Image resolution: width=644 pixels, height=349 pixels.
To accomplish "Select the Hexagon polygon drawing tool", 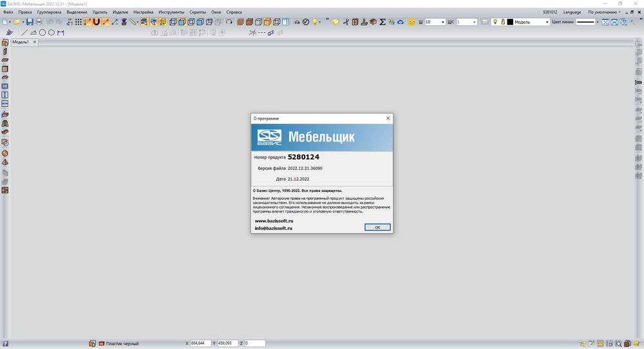I will tap(52, 32).
